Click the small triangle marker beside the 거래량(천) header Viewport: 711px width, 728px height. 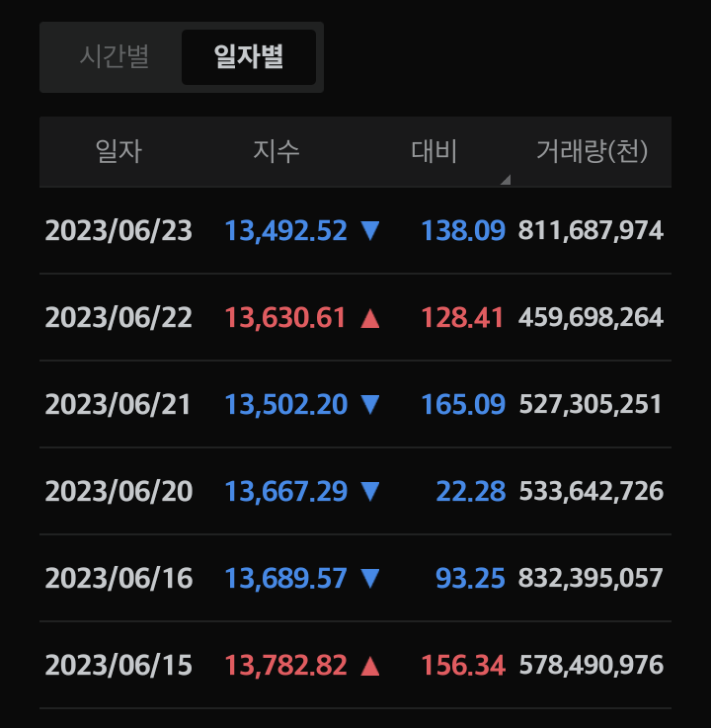pos(506,180)
